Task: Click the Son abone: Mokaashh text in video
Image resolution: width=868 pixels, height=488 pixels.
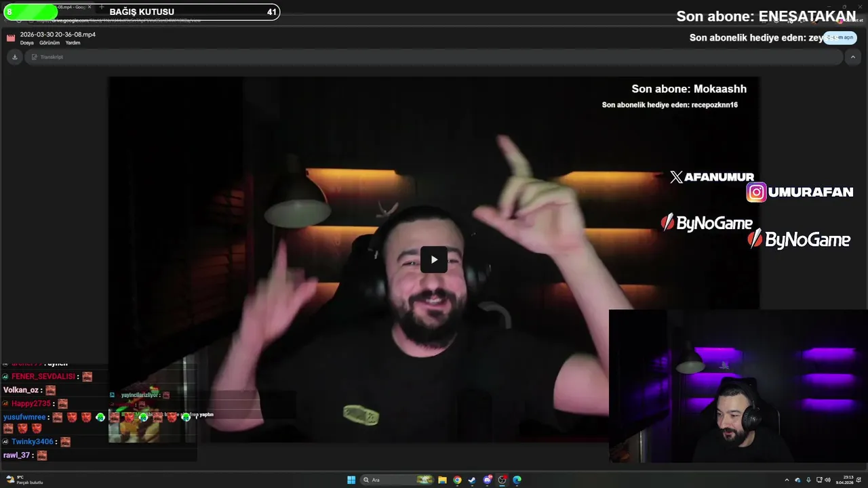Action: point(689,89)
